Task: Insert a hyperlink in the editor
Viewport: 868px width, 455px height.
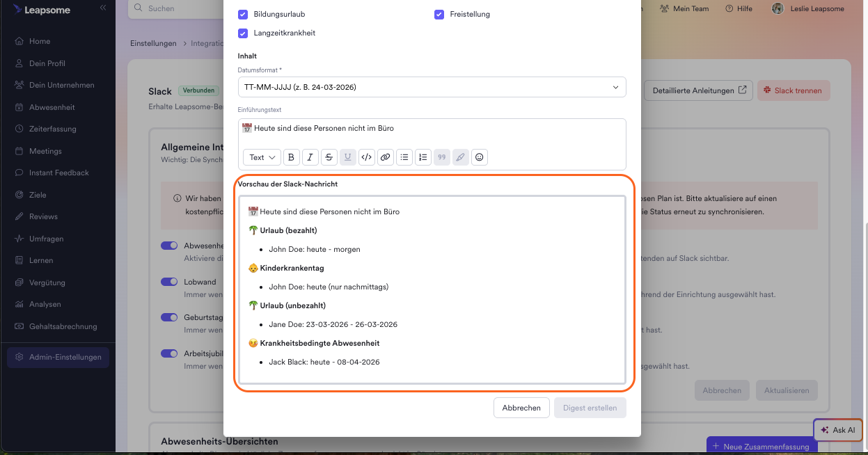Action: click(385, 157)
